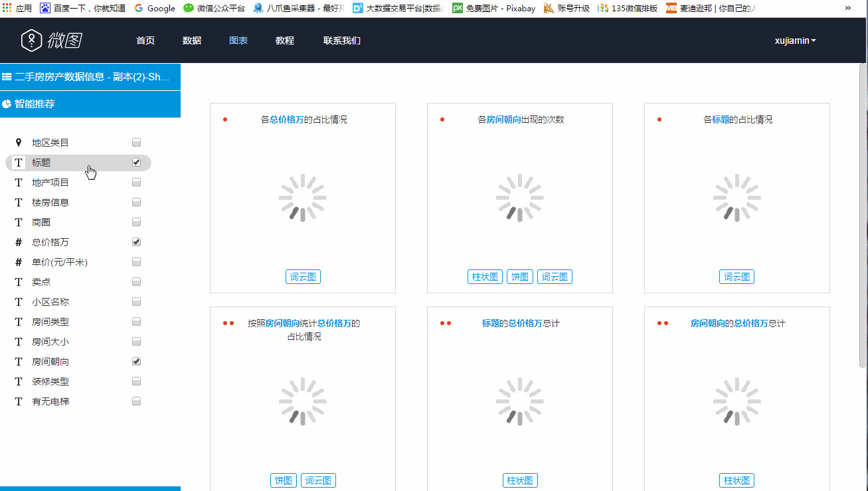Open the 免费图片 Pixabay bookmark
The image size is (868, 491).
coord(494,9)
